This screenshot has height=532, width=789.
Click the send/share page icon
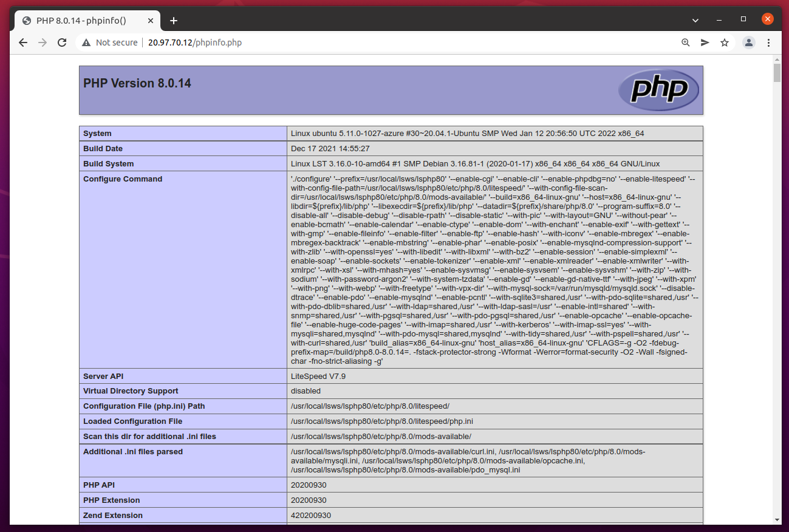705,43
